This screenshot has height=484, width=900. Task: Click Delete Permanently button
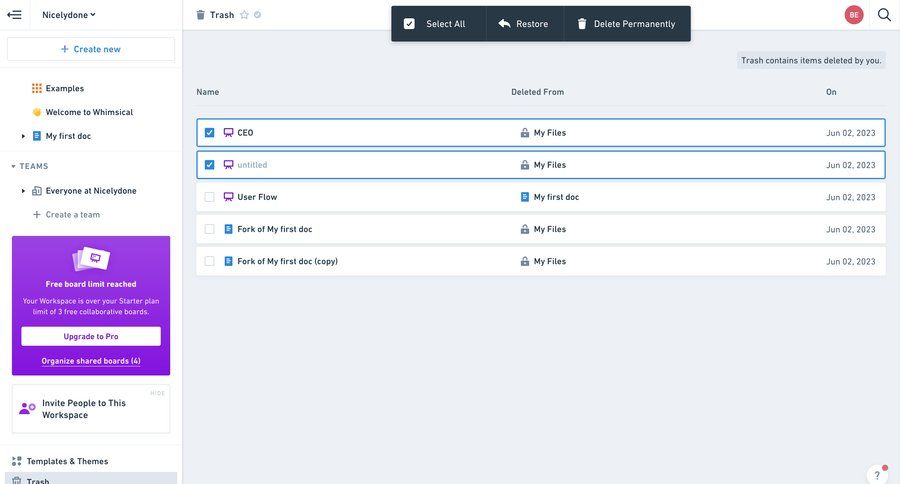[625, 24]
